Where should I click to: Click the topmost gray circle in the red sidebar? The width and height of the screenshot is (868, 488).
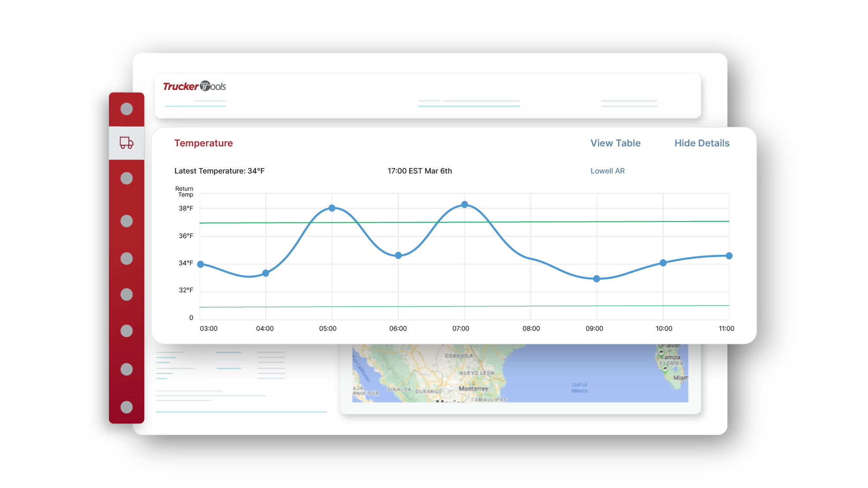(x=127, y=109)
